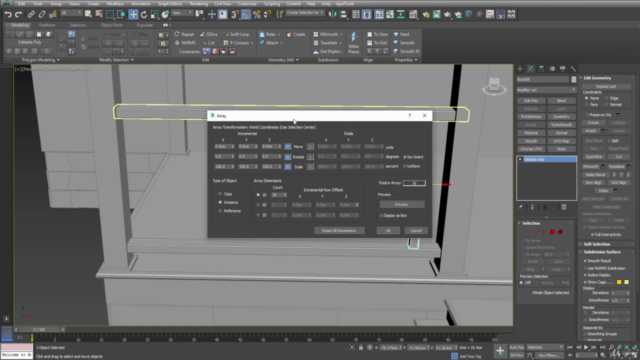Screen dimensions: 640x360
Task: Click the Play Animation button
Action: tap(586, 347)
